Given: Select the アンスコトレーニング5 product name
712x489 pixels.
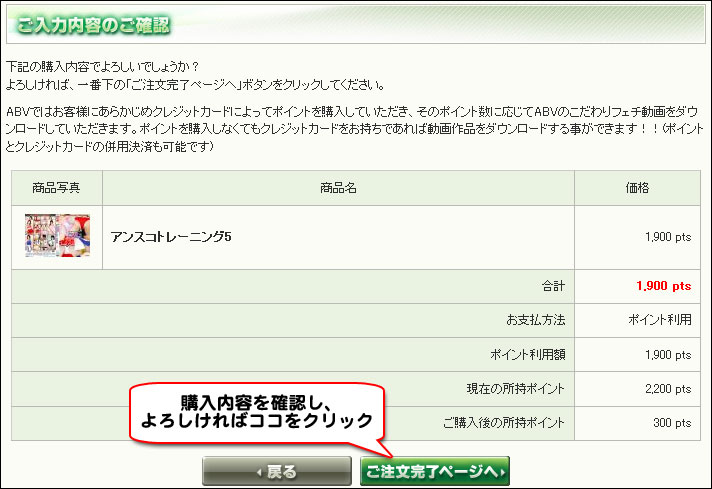Looking at the screenshot, I should tap(171, 237).
